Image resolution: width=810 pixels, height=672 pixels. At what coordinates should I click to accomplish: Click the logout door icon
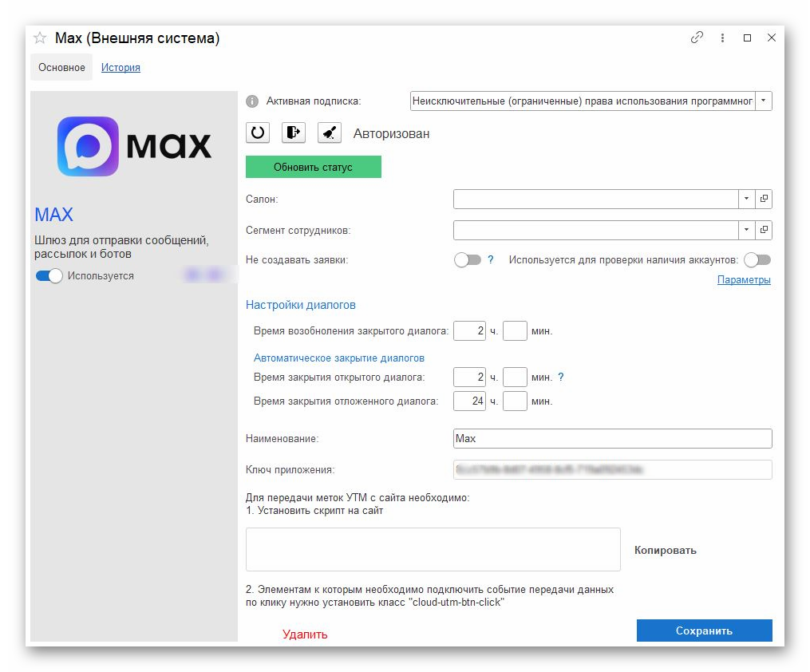[x=294, y=132]
